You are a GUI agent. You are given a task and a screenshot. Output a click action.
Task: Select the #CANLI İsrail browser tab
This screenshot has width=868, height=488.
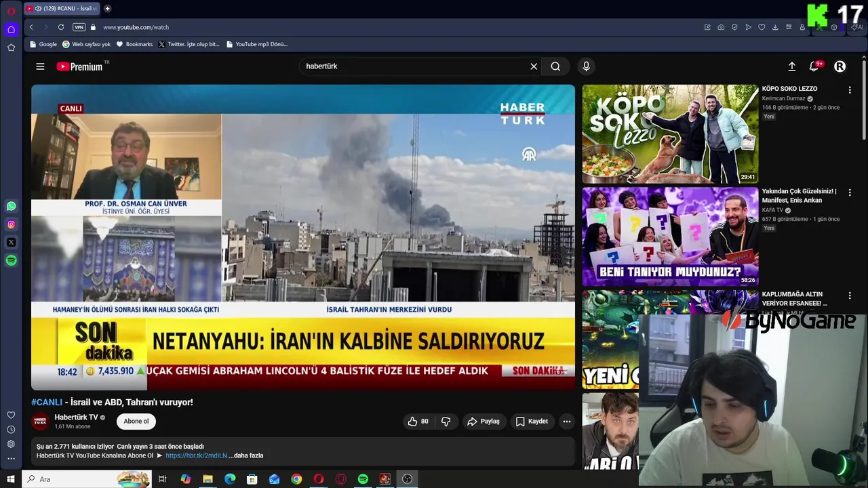coord(62,9)
